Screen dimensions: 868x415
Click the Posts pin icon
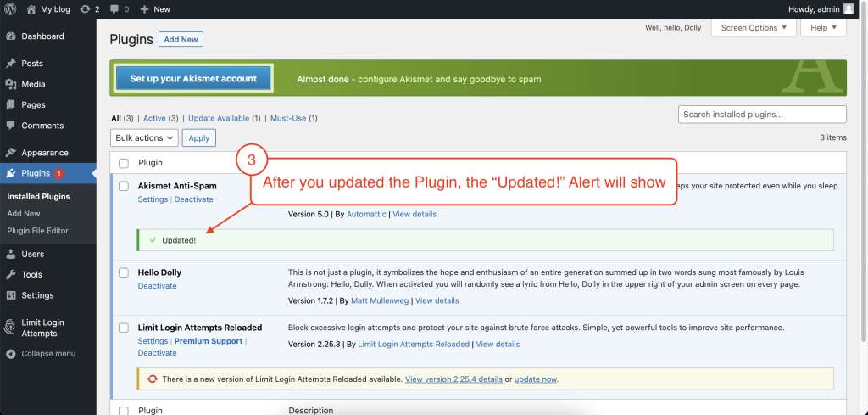click(10, 63)
